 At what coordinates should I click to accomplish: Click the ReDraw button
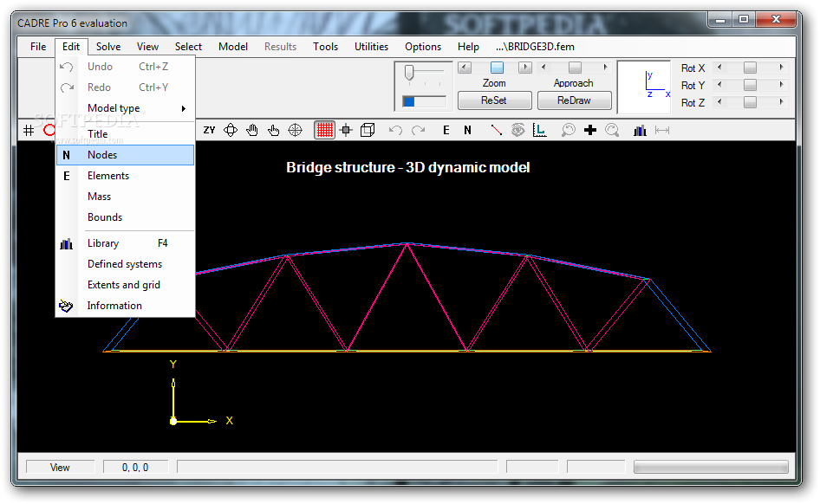[x=574, y=100]
